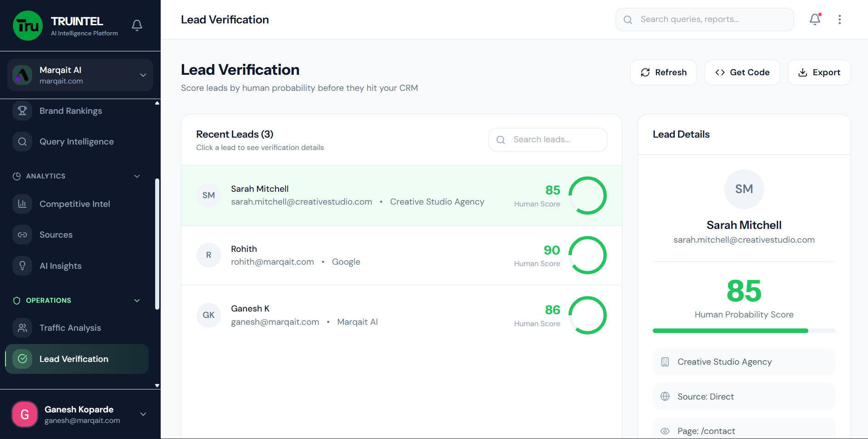
Task: Click the Get Code button
Action: click(742, 72)
